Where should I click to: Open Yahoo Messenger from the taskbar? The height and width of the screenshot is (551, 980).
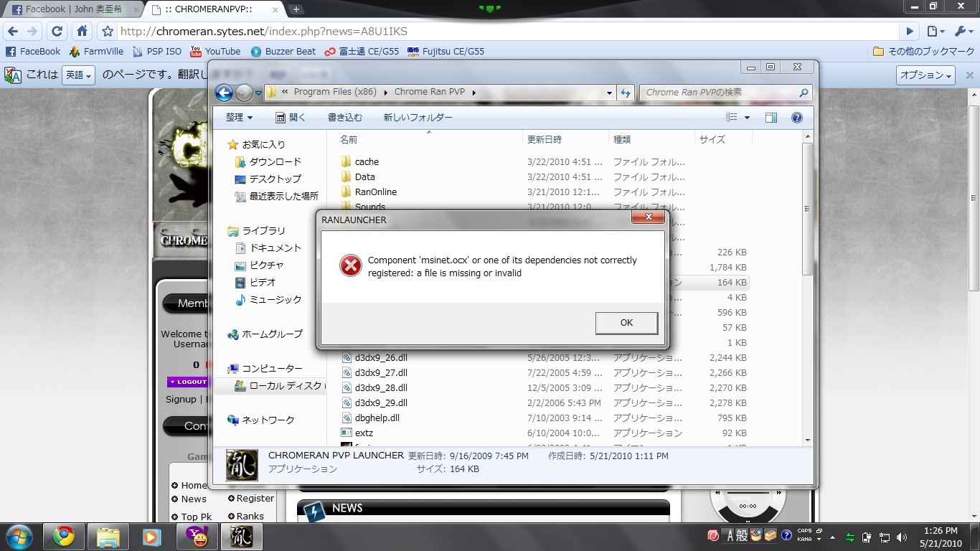pyautogui.click(x=196, y=537)
